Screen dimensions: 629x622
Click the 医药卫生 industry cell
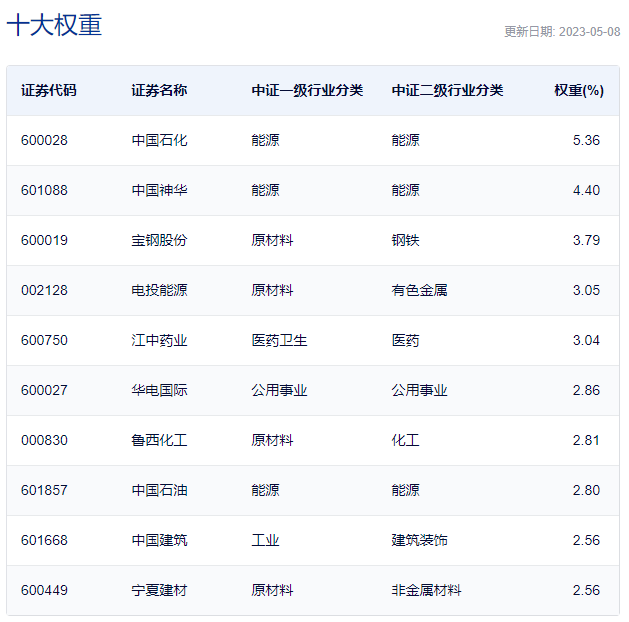[x=279, y=340]
